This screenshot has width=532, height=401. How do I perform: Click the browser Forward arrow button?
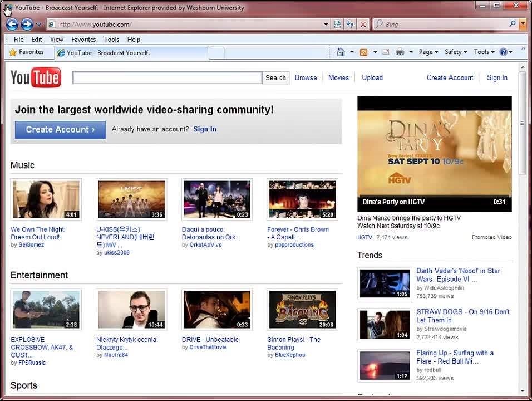tap(27, 24)
